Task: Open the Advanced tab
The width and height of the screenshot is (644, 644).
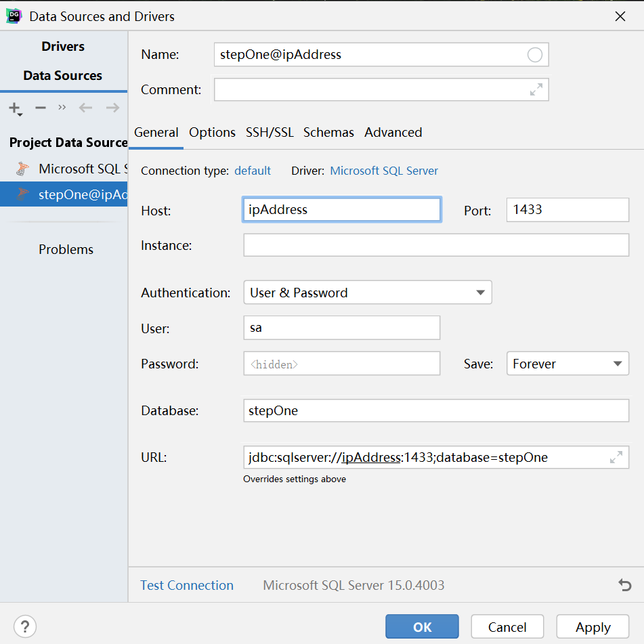Action: click(393, 132)
